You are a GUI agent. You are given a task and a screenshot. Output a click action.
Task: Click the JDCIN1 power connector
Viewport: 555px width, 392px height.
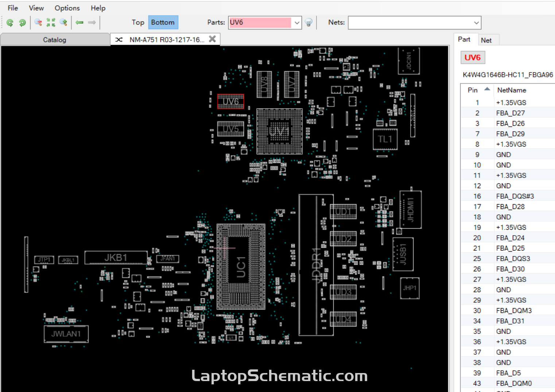tap(408, 61)
